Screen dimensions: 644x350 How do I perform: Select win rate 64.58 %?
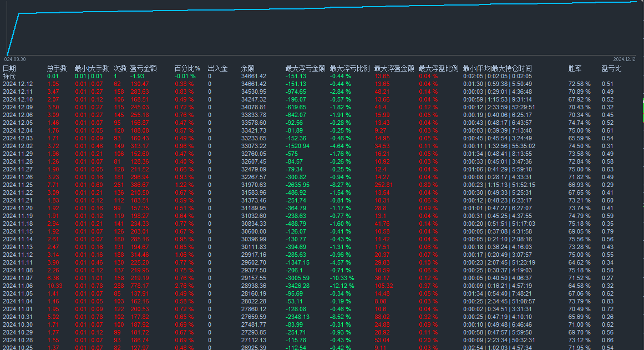tap(580, 286)
